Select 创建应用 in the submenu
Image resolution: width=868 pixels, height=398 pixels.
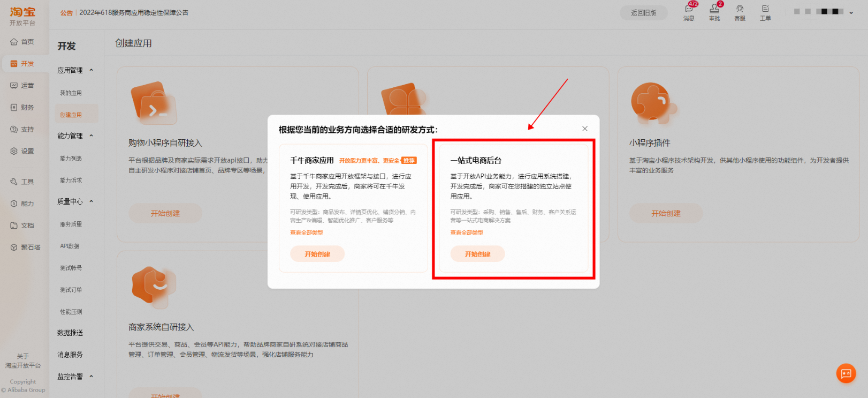[71, 115]
